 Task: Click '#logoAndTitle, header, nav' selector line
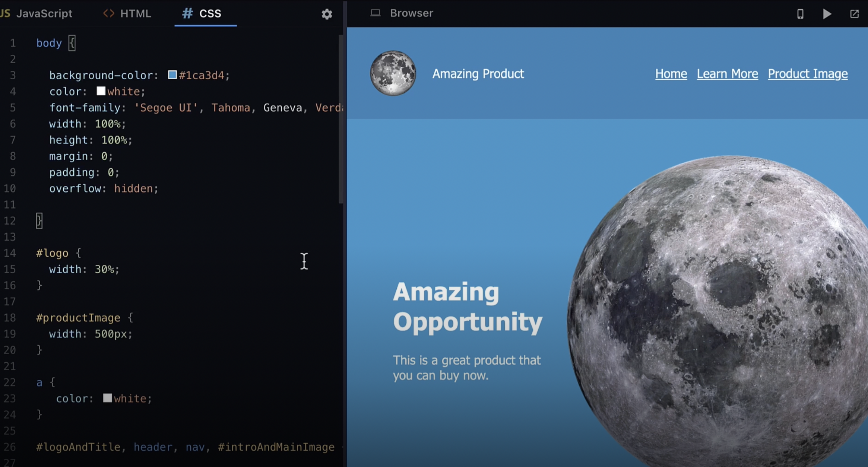[189, 447]
